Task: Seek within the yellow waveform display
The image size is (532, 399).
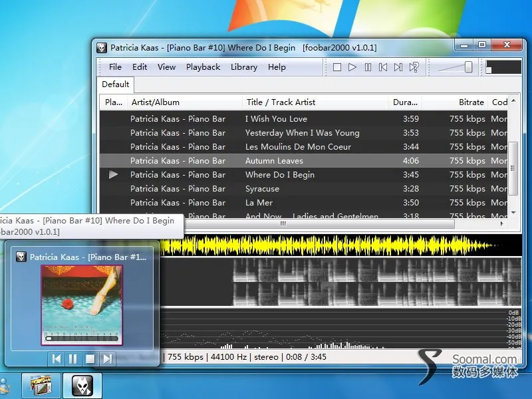Action: pyautogui.click(x=340, y=245)
